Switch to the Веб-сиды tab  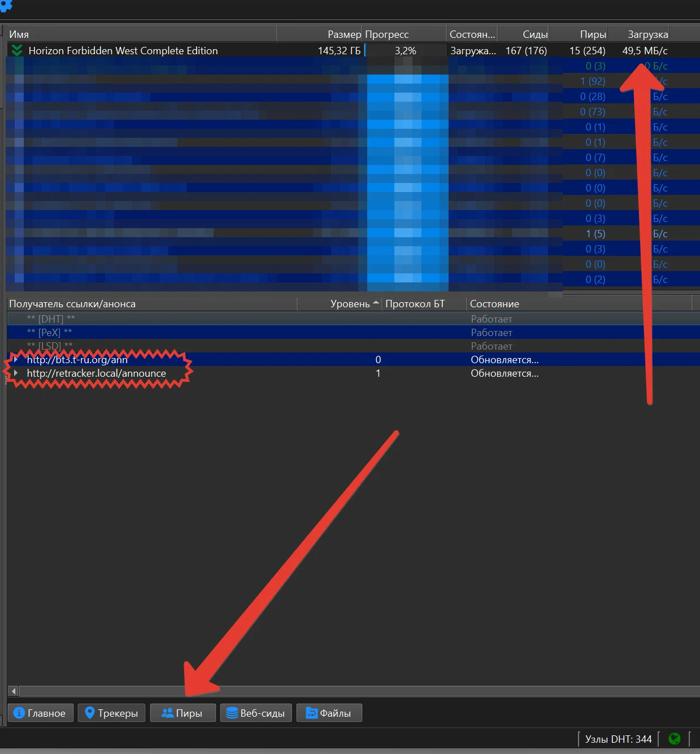point(256,713)
